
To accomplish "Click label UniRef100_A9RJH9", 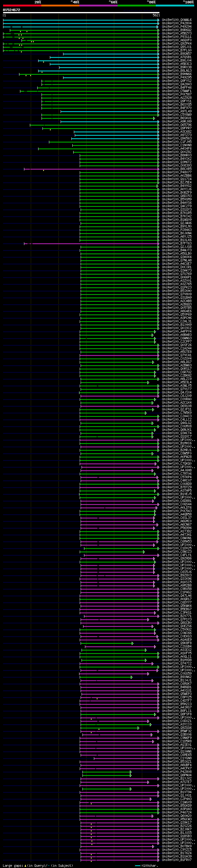I will click(176, 122).
